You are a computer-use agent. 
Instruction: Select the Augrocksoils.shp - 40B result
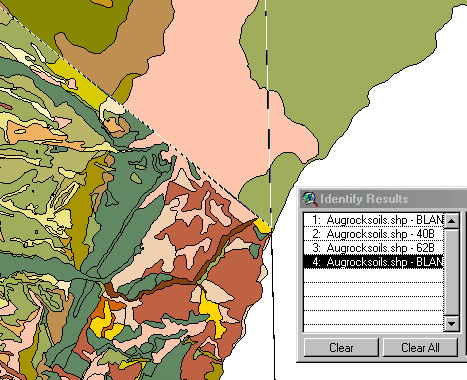click(374, 234)
